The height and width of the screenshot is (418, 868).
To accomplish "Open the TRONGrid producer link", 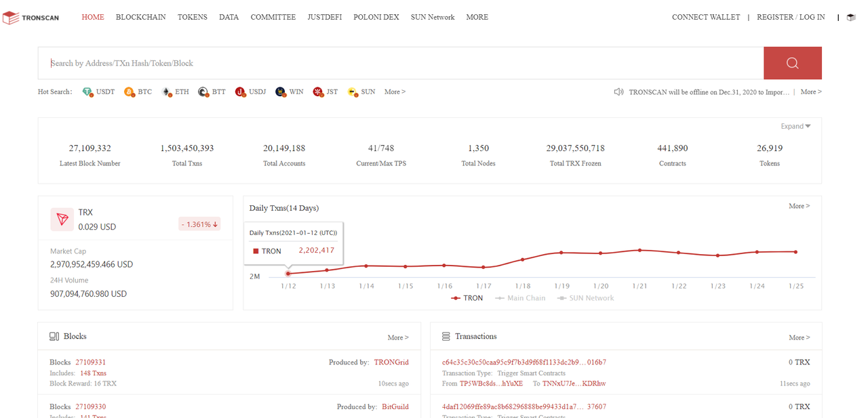I will pyautogui.click(x=391, y=362).
